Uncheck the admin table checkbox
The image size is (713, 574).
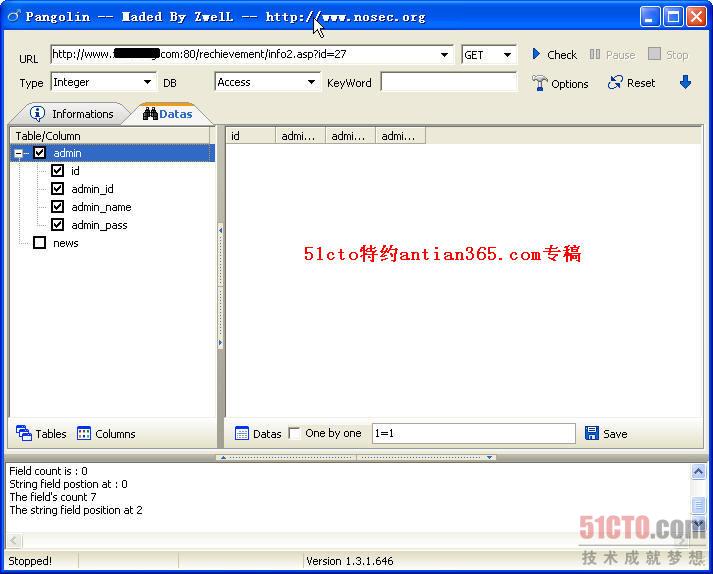(x=40, y=153)
